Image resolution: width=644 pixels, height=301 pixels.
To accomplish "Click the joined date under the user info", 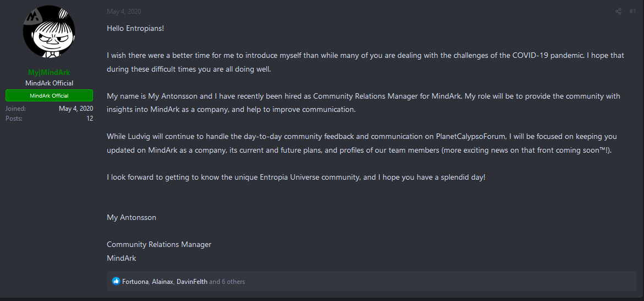I will click(x=76, y=109).
